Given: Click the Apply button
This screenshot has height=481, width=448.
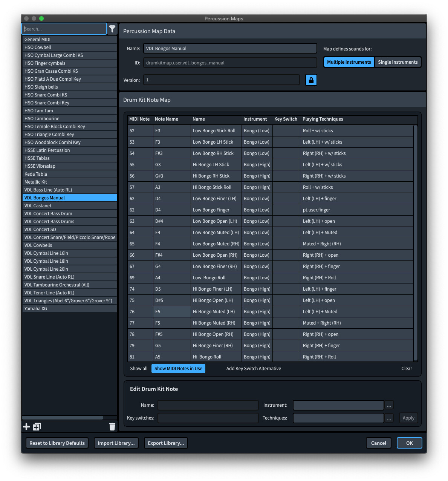Looking at the screenshot, I should coord(408,418).
